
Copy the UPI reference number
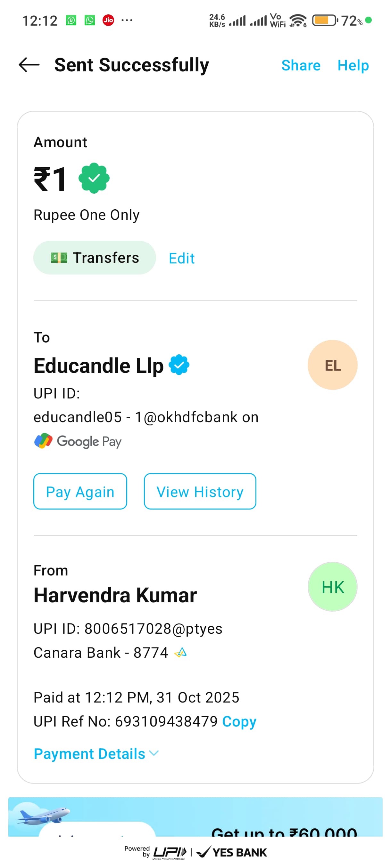click(x=239, y=721)
